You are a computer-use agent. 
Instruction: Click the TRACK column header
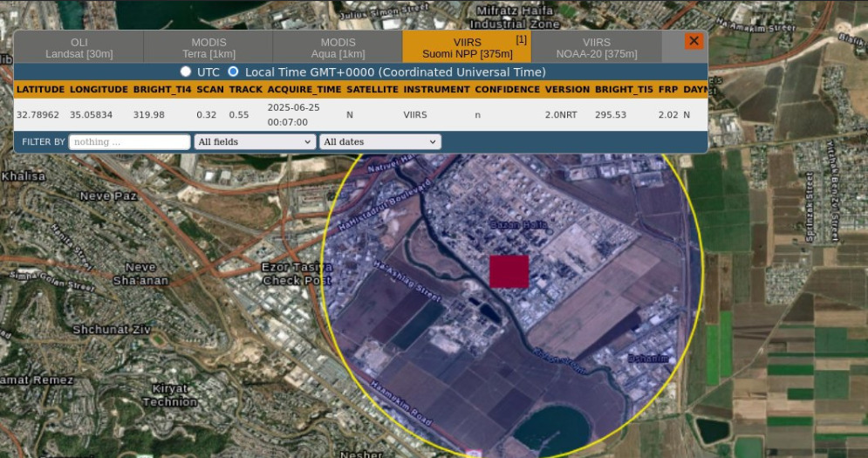tap(246, 89)
